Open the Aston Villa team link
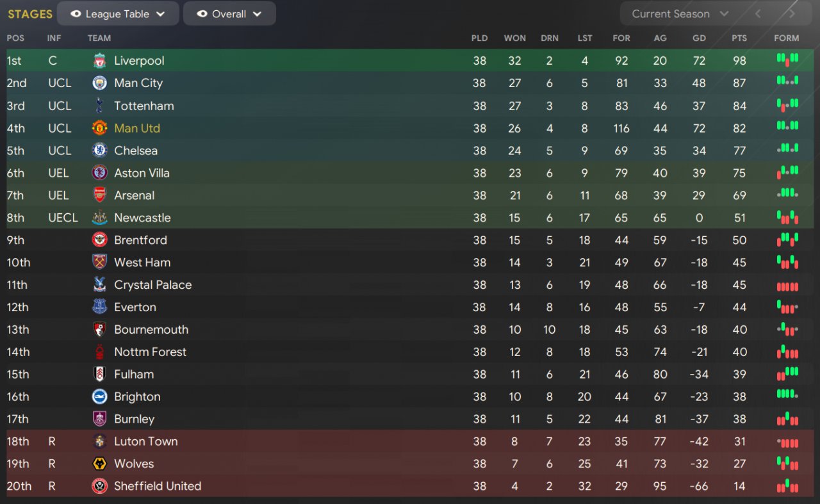 [142, 173]
